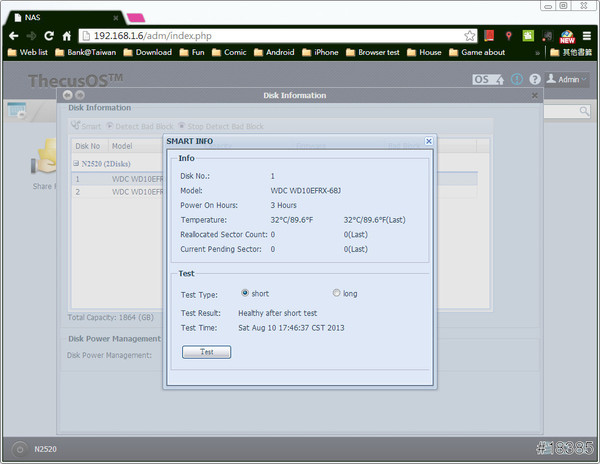600x464 pixels.
Task: Open the Admin user dropdown
Action: (568, 79)
